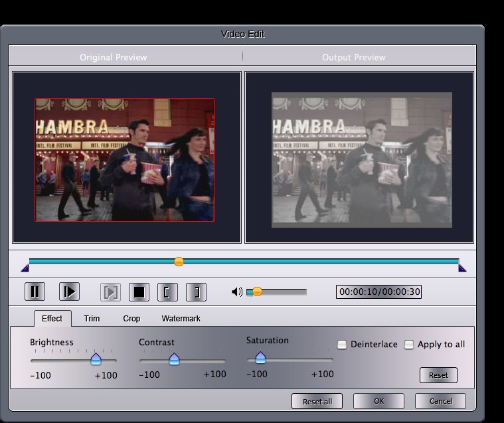The image size is (504, 423).
Task: Click the Reset button
Action: (x=438, y=375)
